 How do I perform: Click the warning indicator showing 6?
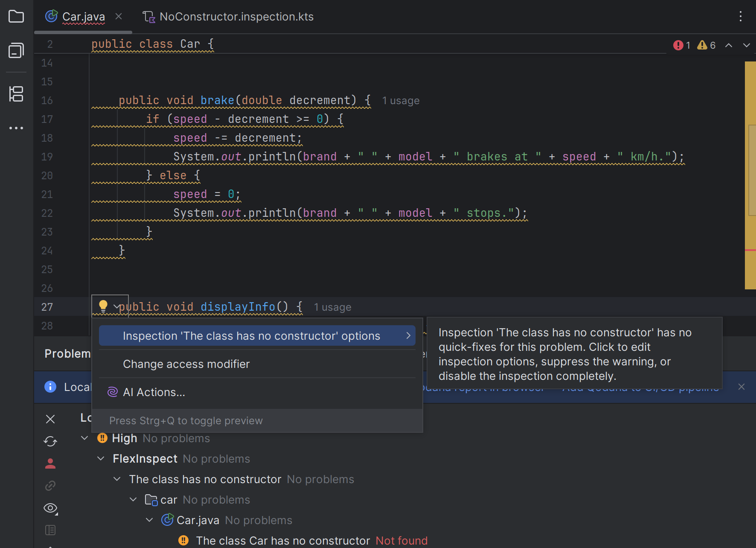click(707, 45)
